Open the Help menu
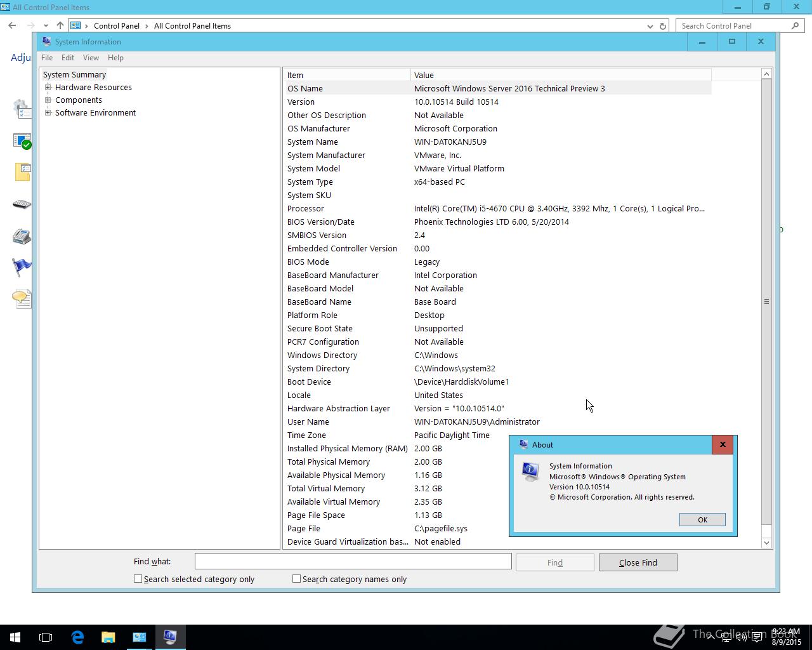The height and width of the screenshot is (650, 812). [x=115, y=57]
